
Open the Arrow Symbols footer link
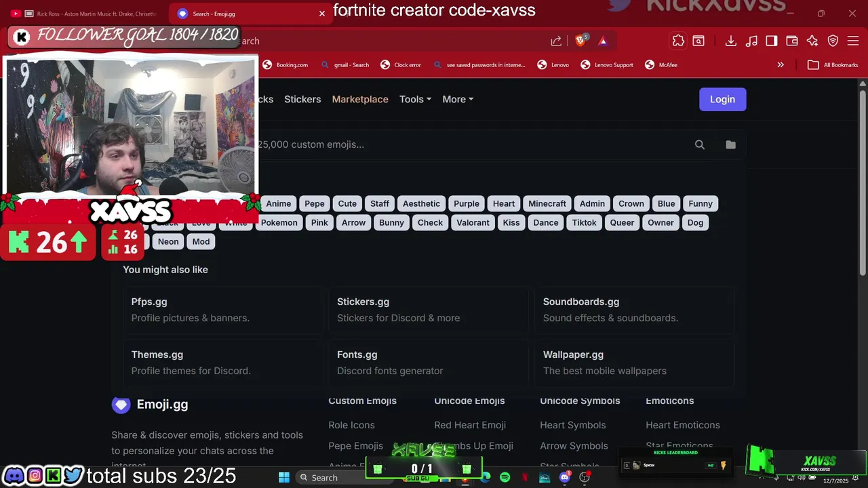tap(574, 446)
